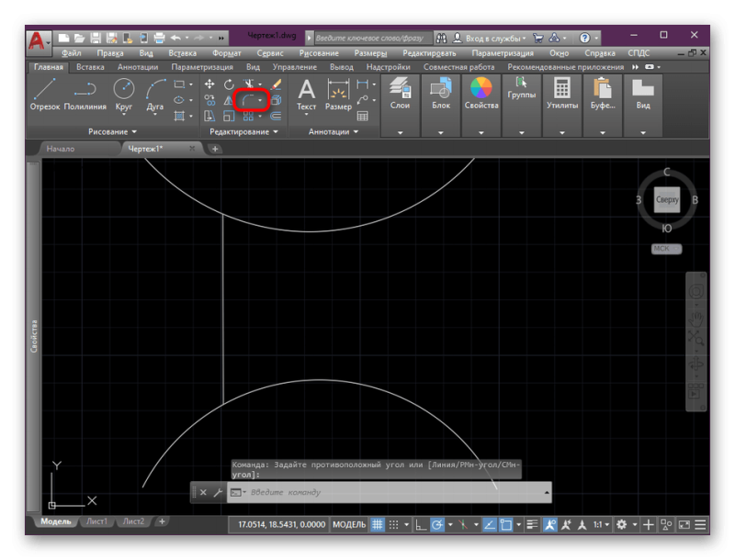Image resolution: width=735 pixels, height=560 pixels.
Task: Click the Введите команду command input
Action: (x=389, y=493)
